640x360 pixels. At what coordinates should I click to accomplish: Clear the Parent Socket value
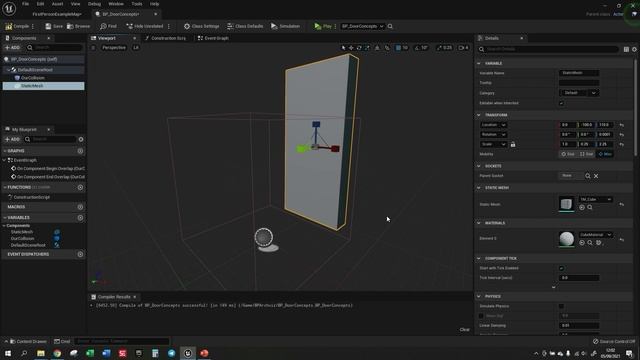click(x=596, y=176)
